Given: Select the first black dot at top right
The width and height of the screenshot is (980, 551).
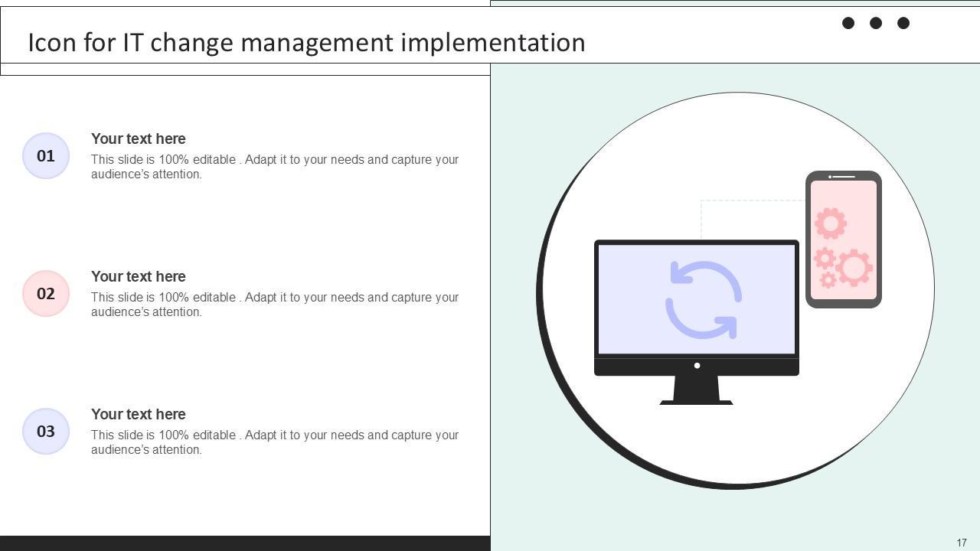Looking at the screenshot, I should [x=848, y=23].
